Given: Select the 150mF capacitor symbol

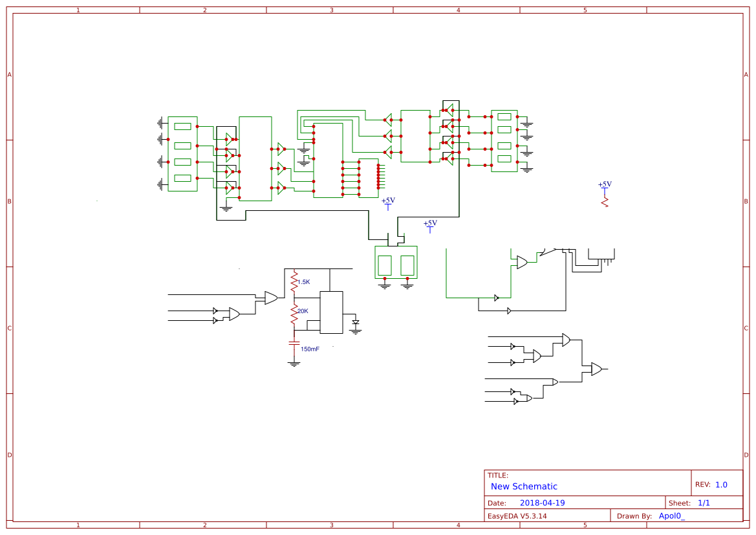Looking at the screenshot, I should (294, 343).
